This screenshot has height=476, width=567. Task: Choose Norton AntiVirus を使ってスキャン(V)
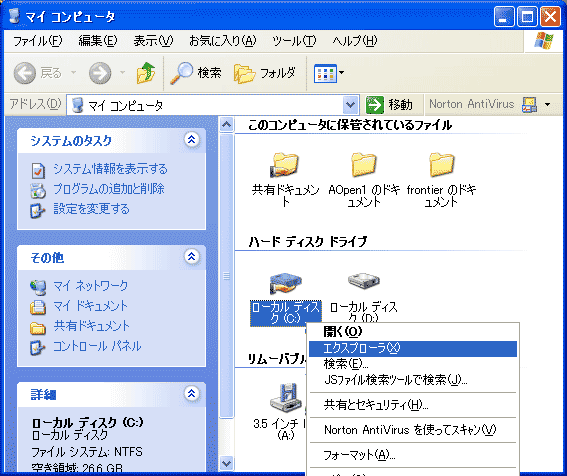(413, 430)
